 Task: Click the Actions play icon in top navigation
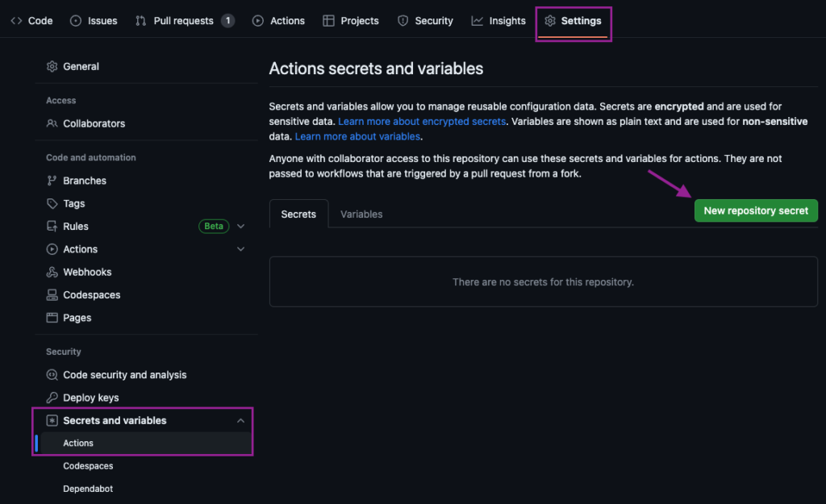tap(257, 20)
